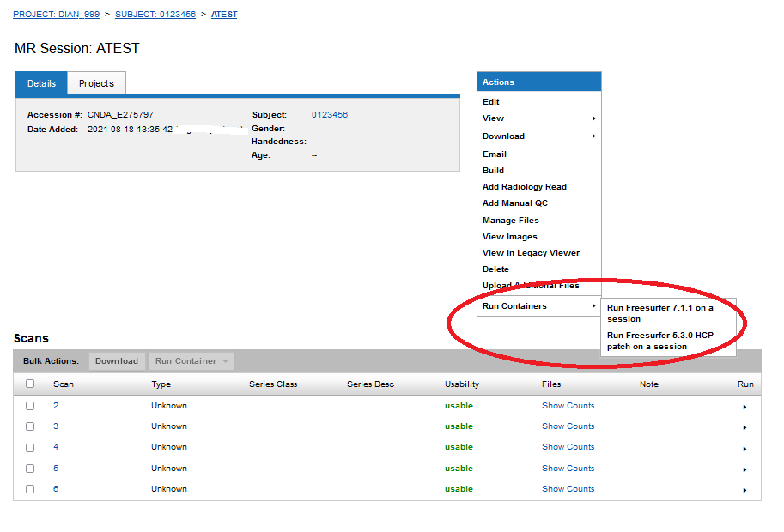Image resolution: width=784 pixels, height=532 pixels.
Task: Open Run arrow for scan 6
Action: click(x=744, y=490)
